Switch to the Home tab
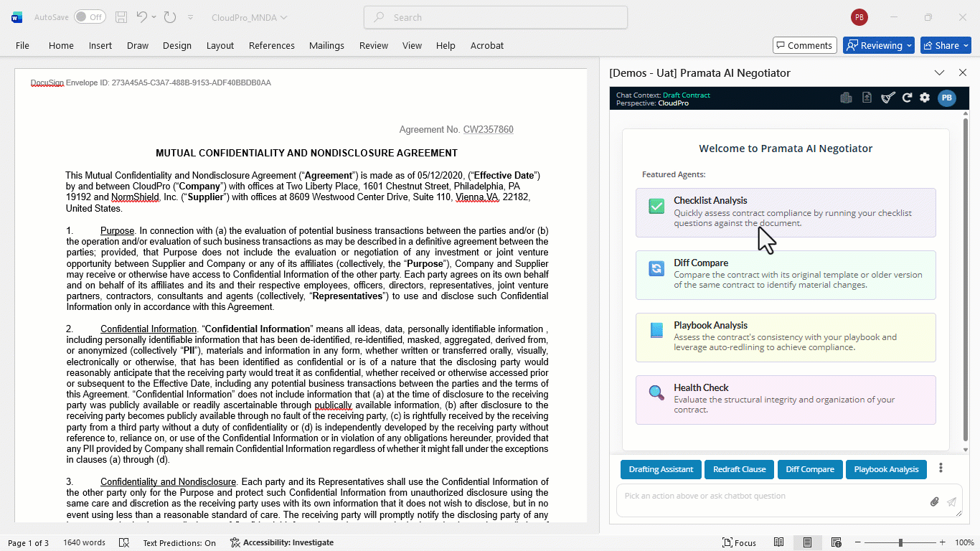The height and width of the screenshot is (551, 980). coord(61,45)
